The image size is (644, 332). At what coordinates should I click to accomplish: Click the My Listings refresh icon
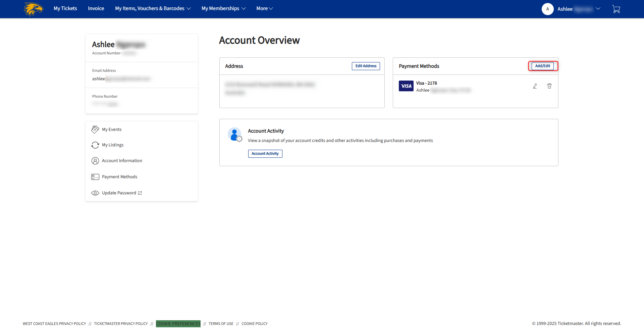tap(95, 145)
